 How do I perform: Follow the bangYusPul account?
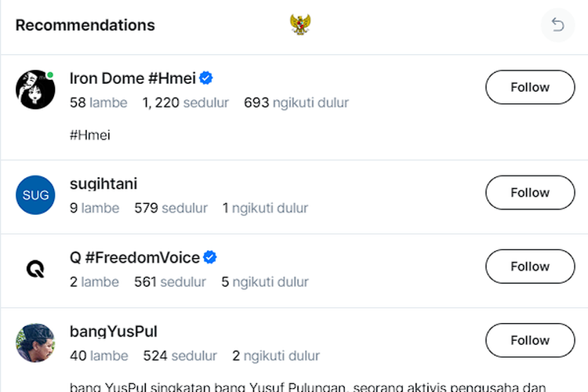tap(530, 339)
